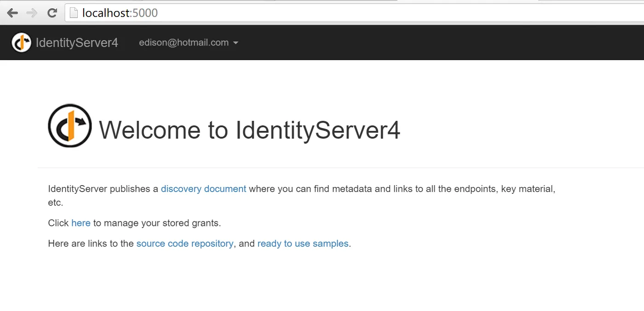Click the "Here are links to the" text
This screenshot has height=311, width=644.
91,243
